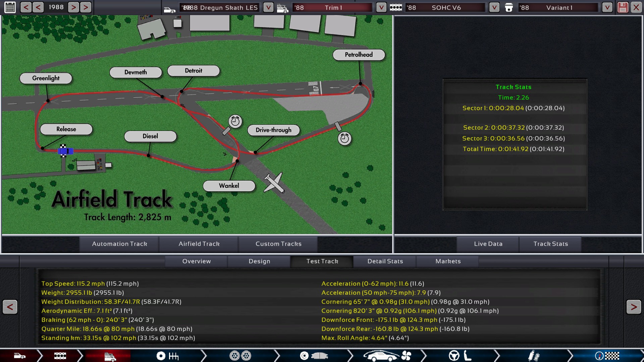Open the test track checkered flag icon
644x362 pixels.
[607, 356]
